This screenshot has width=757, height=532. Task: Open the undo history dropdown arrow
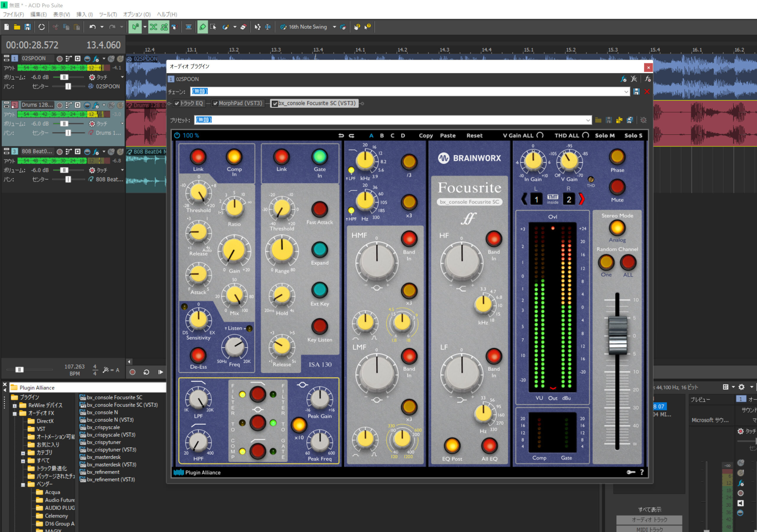click(102, 27)
